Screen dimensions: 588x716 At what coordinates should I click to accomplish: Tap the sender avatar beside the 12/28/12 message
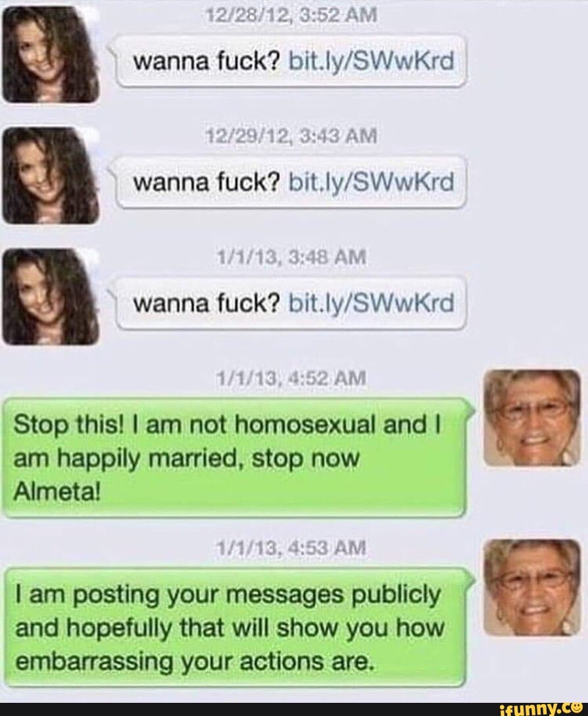pos(50,55)
